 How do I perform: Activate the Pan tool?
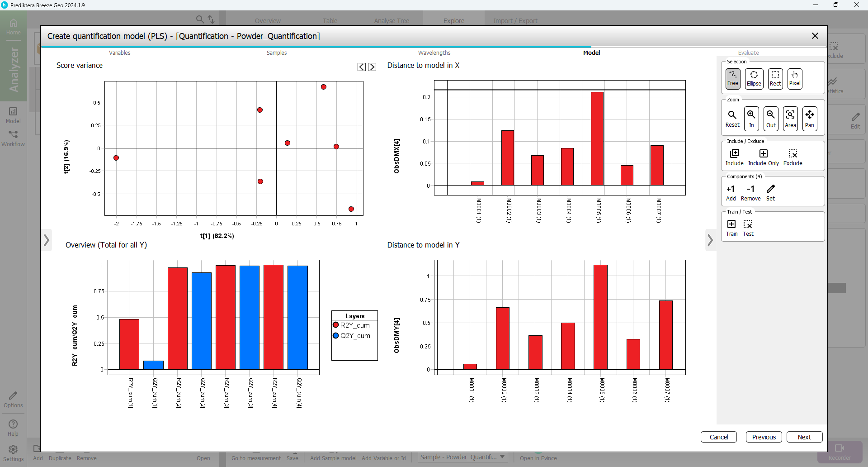[x=810, y=119]
